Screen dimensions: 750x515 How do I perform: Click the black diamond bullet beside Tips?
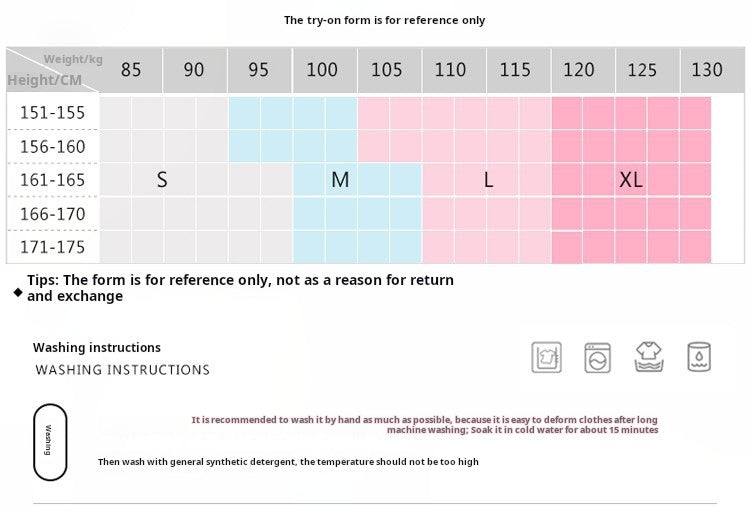click(17, 292)
